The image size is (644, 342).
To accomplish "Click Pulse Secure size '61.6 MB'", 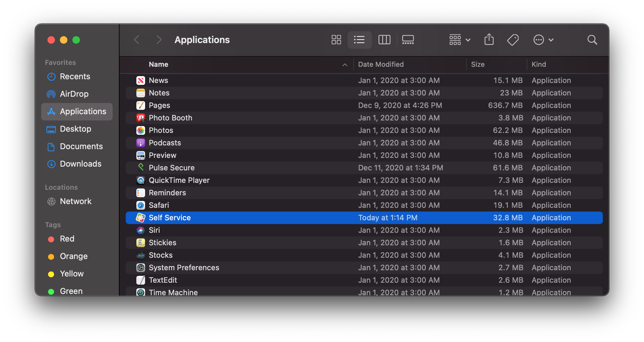I will pos(508,168).
